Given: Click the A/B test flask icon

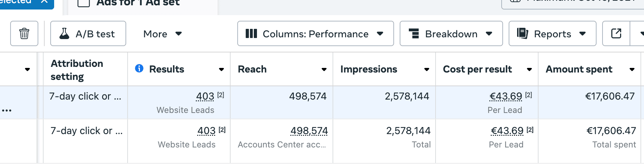Looking at the screenshot, I should (x=64, y=34).
